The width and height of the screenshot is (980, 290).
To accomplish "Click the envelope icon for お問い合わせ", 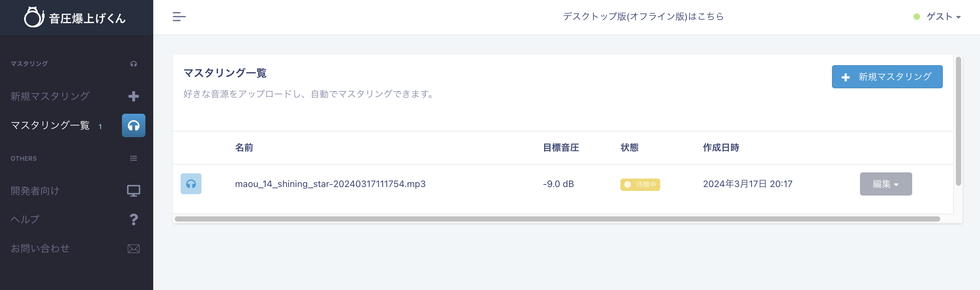I will coord(134,249).
